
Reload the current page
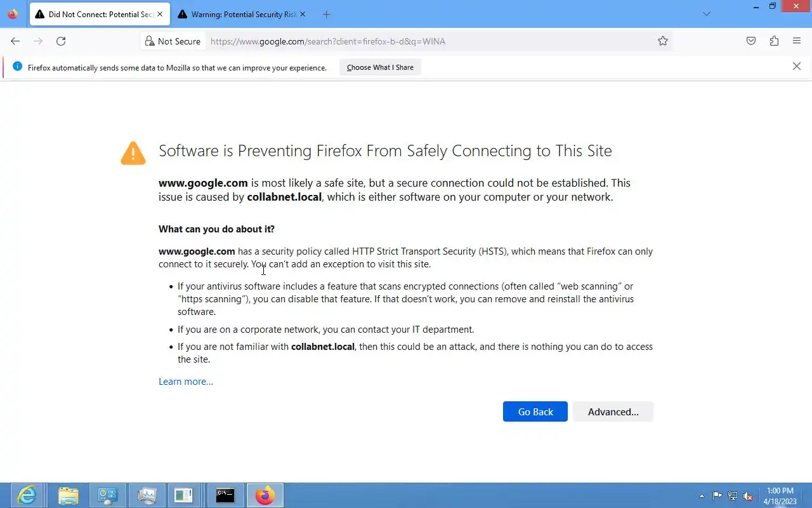point(61,41)
